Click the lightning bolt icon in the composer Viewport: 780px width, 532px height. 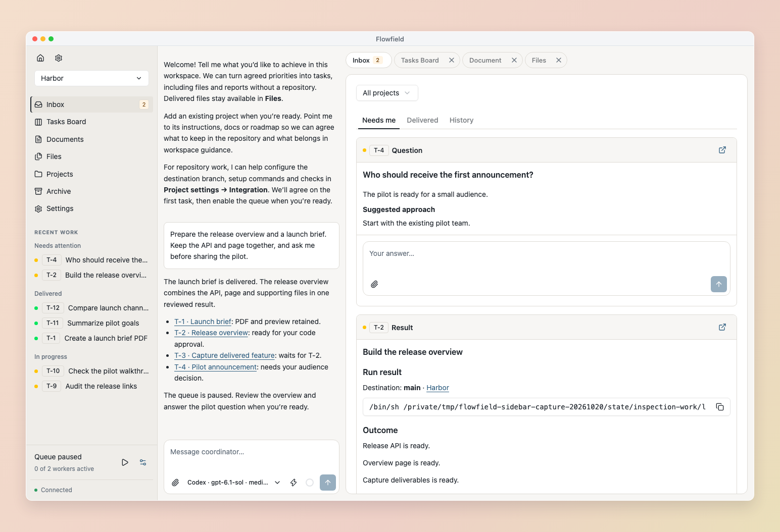point(294,483)
